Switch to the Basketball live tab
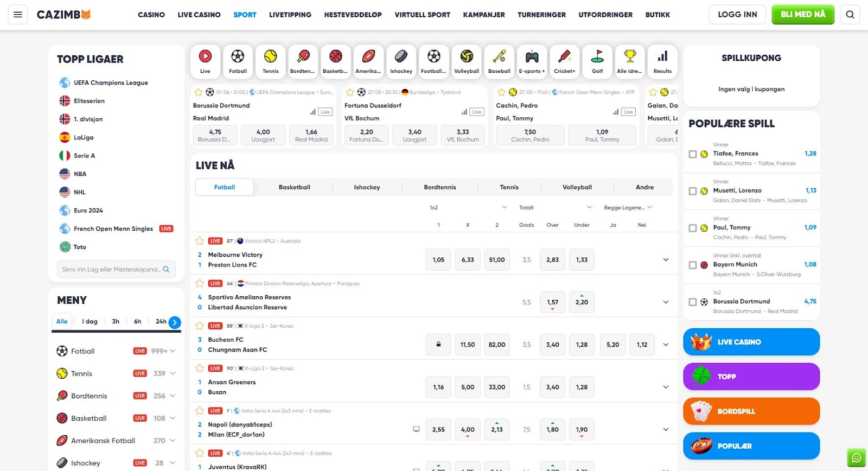 pos(294,187)
